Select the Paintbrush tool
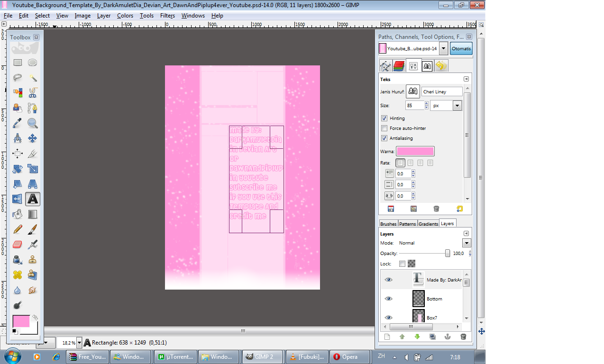604x364 pixels. (33, 229)
